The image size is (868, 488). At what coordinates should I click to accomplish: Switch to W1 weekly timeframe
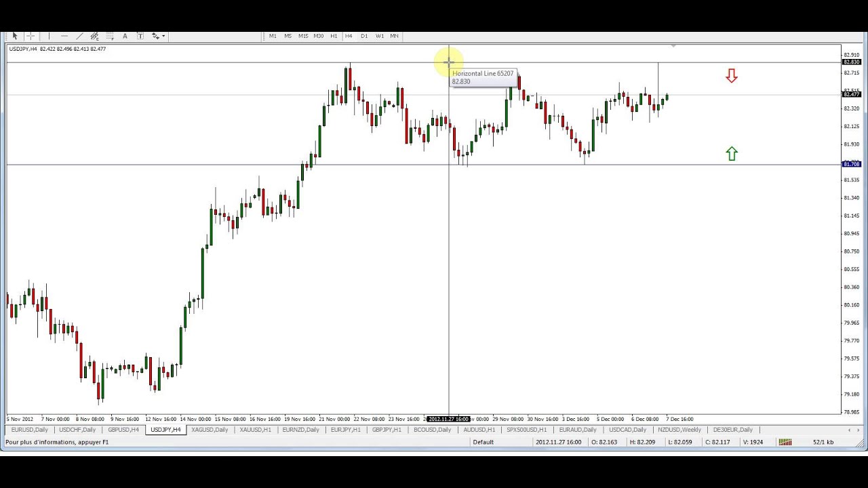(380, 36)
